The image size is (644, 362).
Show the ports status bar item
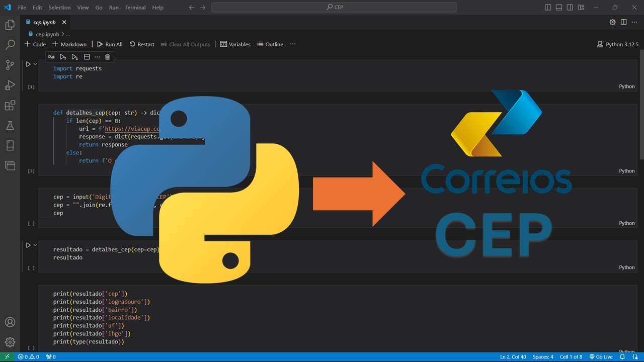(x=50, y=357)
